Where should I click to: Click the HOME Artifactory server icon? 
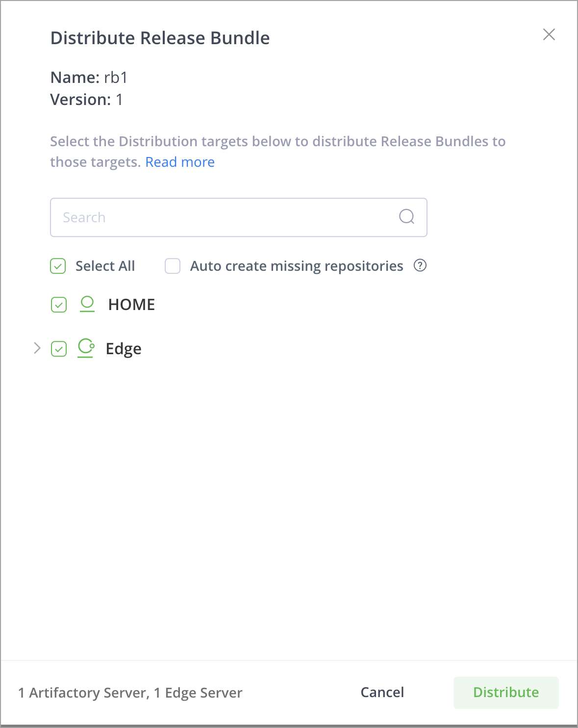tap(87, 304)
